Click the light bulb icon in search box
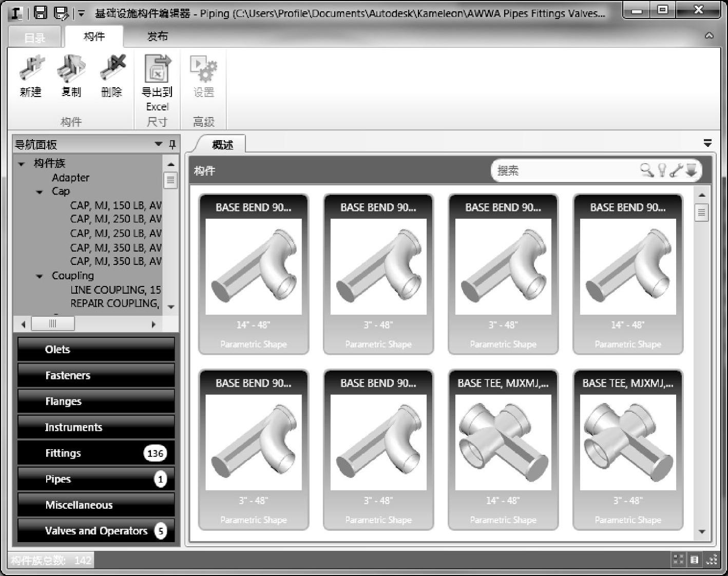This screenshot has height=576, width=728. coord(662,170)
